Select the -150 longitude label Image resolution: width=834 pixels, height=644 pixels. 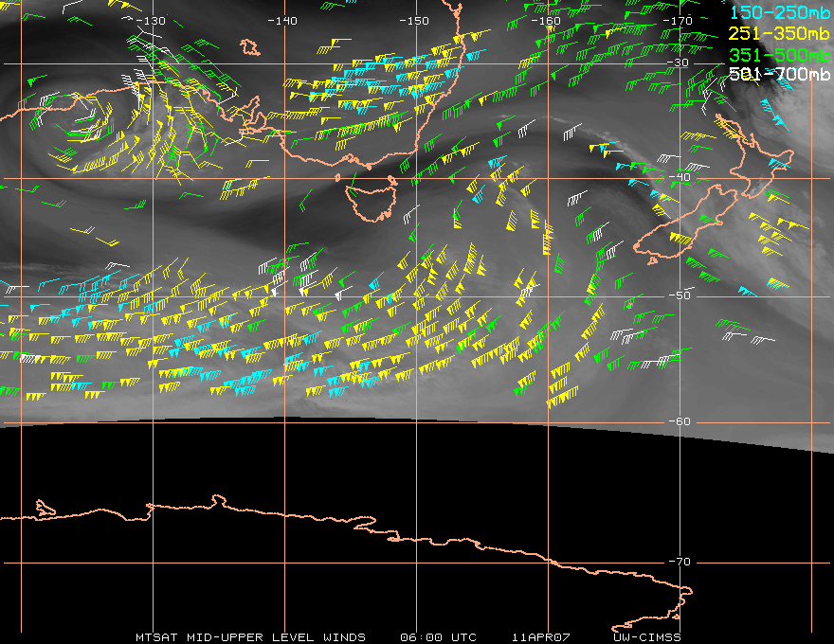(x=414, y=21)
